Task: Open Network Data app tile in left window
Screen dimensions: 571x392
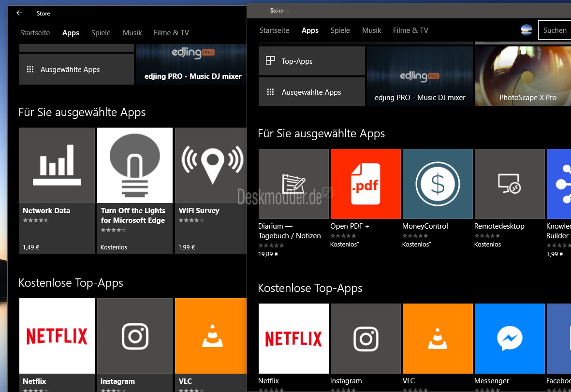Action: point(57,191)
